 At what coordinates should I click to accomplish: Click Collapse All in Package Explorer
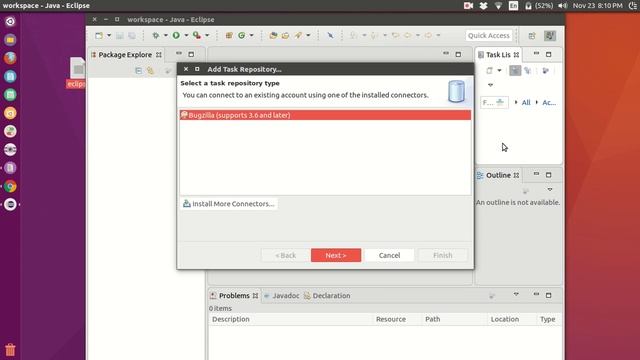(138, 71)
